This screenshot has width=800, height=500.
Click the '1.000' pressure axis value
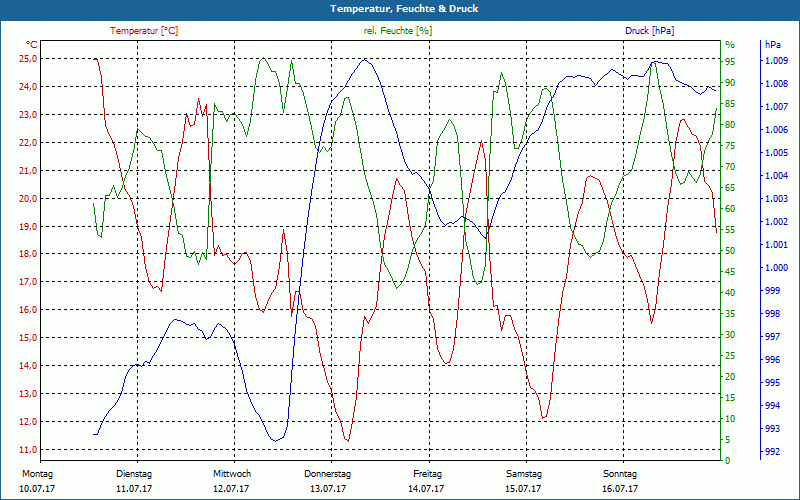click(x=776, y=268)
